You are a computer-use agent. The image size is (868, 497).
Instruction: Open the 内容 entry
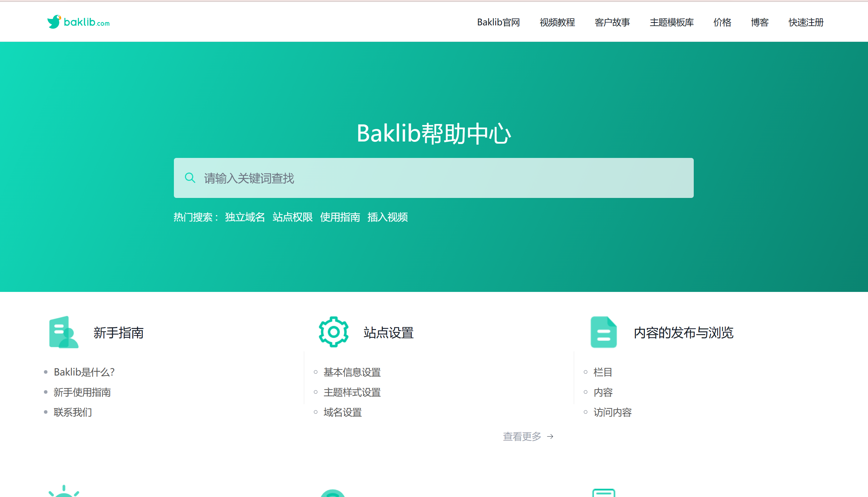click(x=603, y=392)
